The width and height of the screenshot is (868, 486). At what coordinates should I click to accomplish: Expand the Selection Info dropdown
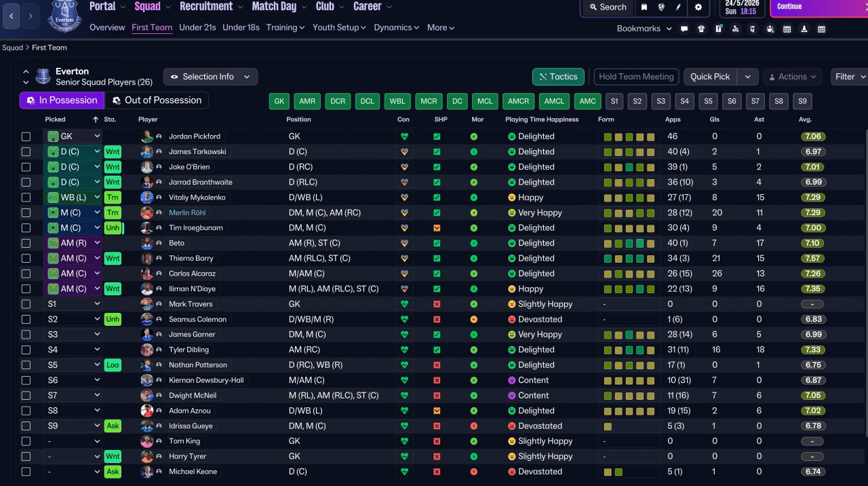click(x=210, y=77)
